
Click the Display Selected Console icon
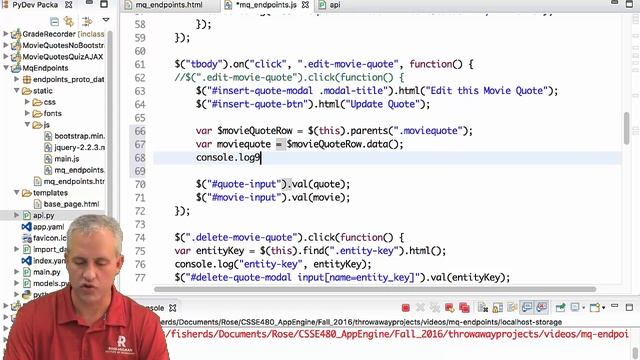coord(576,307)
